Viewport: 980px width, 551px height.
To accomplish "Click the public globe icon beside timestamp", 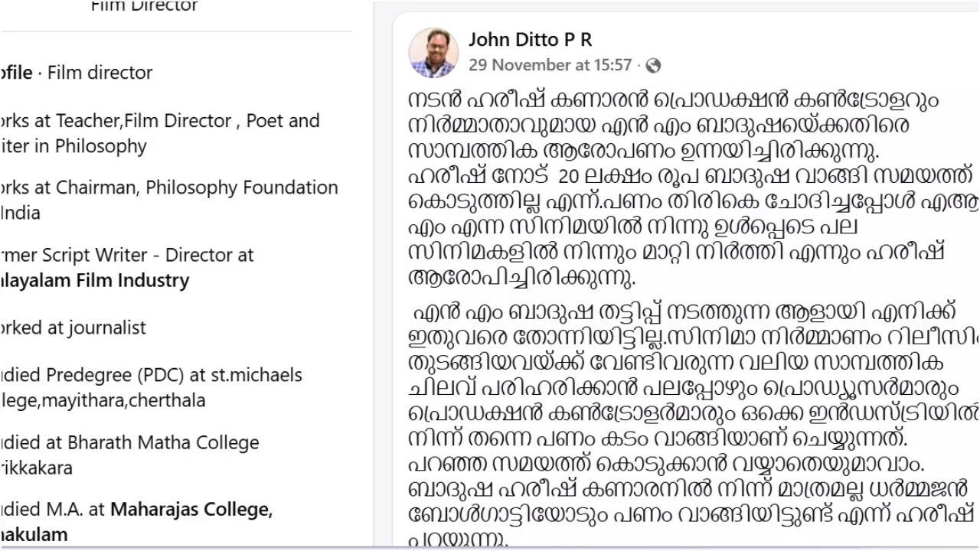I will point(653,66).
